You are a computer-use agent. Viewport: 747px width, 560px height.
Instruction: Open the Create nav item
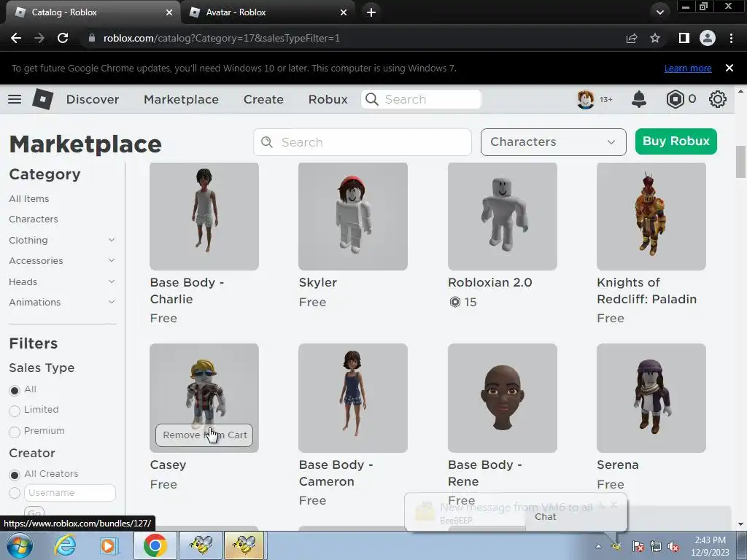coord(263,99)
